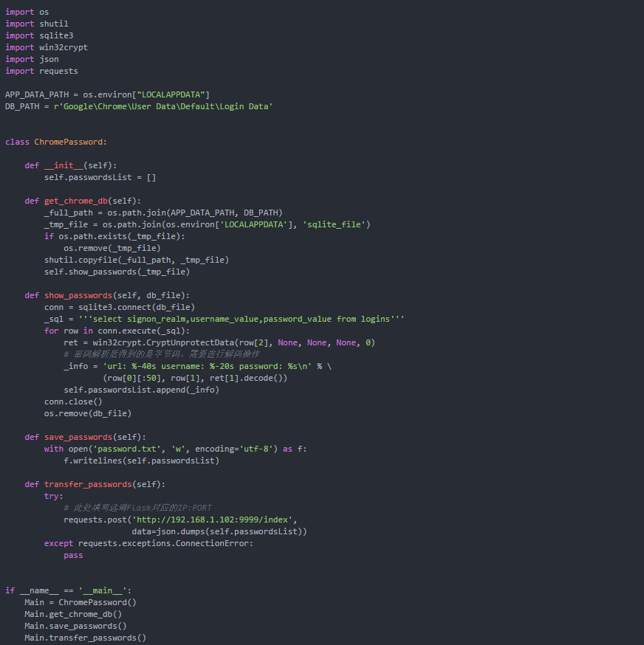This screenshot has width=644, height=645.
Task: Click 'for row in conn.execute(_sql):' line
Action: tap(117, 331)
